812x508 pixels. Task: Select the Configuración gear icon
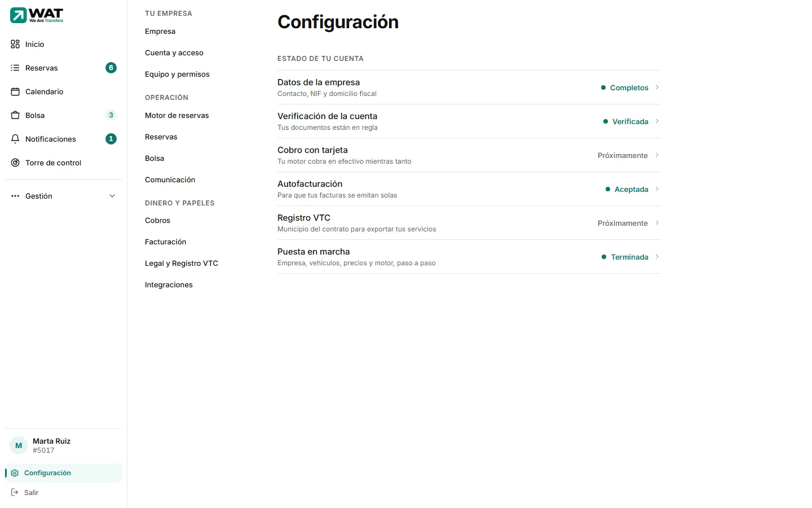click(15, 473)
